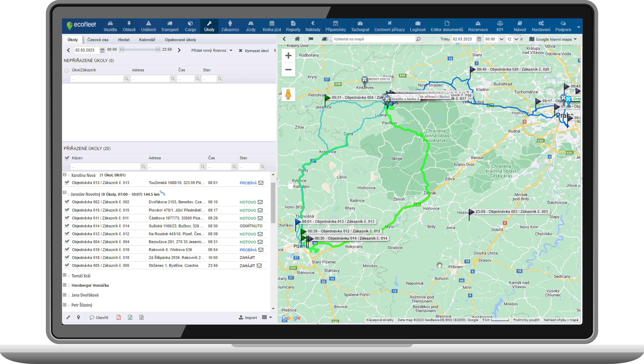Zoom in on the map

pos(288,56)
